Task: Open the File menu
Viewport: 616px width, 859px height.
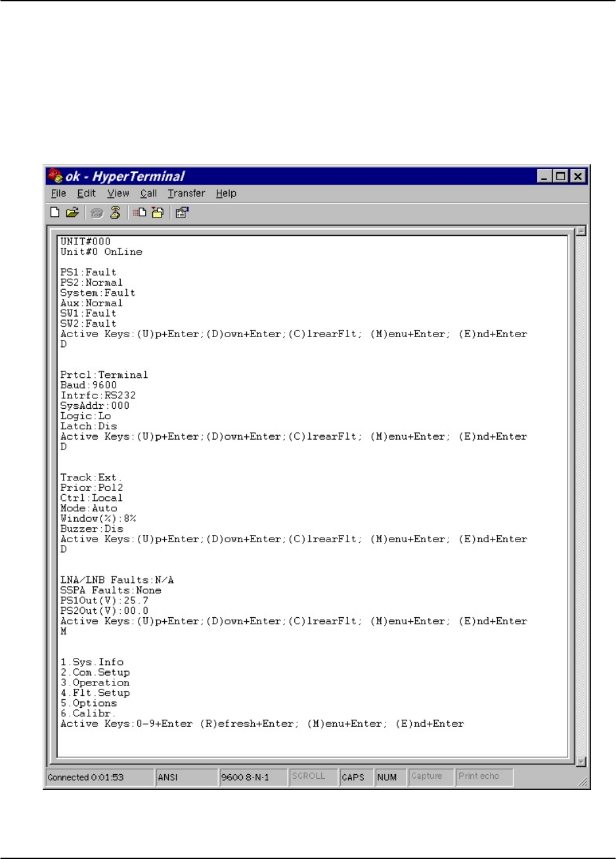Action: point(58,193)
